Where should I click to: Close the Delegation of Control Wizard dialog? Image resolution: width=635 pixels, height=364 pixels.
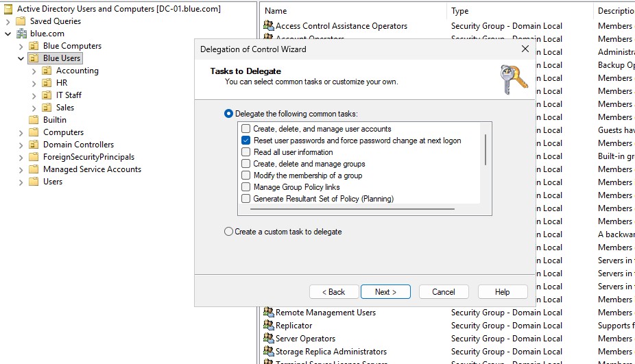point(525,49)
